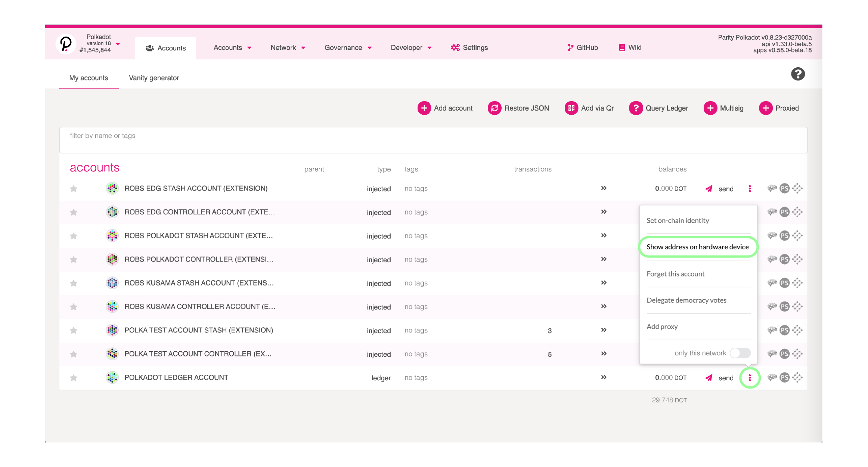This screenshot has height=467, width=868.
Task: Click the Settings gears icon
Action: click(455, 47)
